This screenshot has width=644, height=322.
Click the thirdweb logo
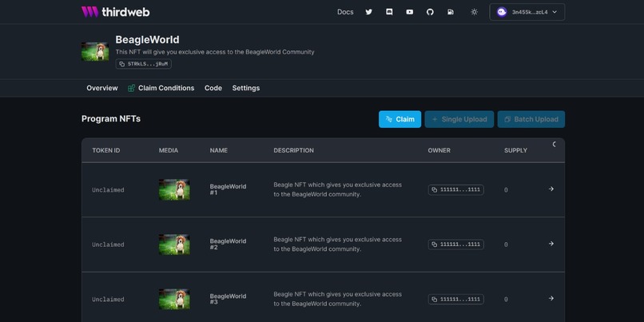pyautogui.click(x=115, y=12)
